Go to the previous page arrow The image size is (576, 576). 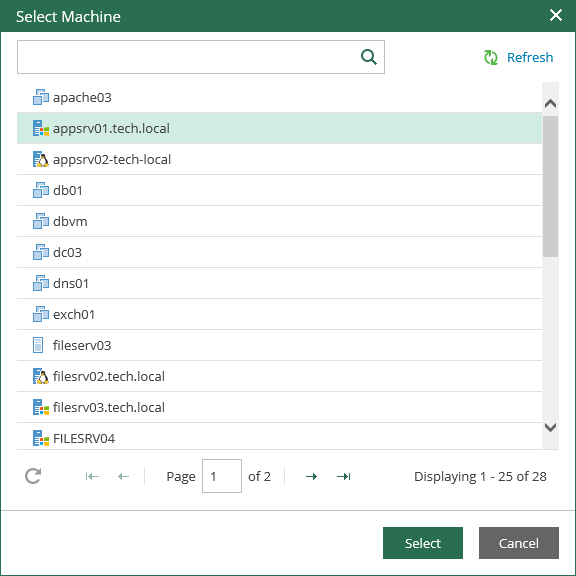123,476
